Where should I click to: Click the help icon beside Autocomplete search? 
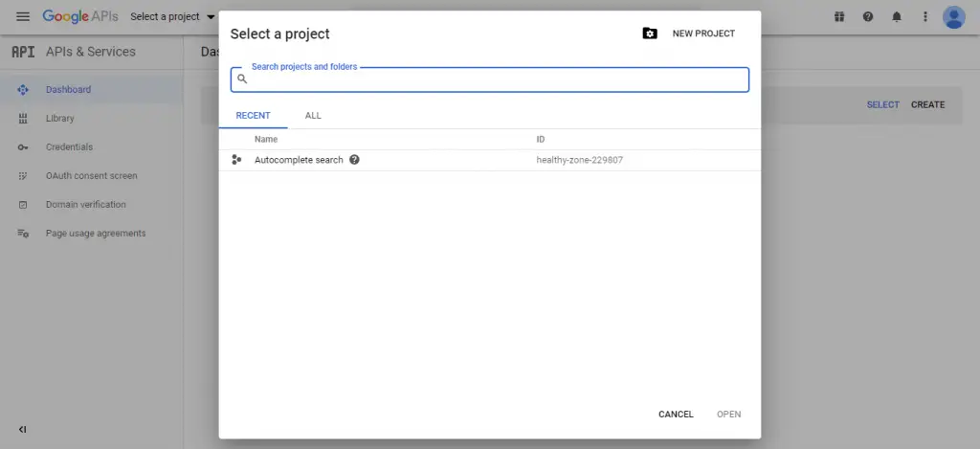point(354,160)
